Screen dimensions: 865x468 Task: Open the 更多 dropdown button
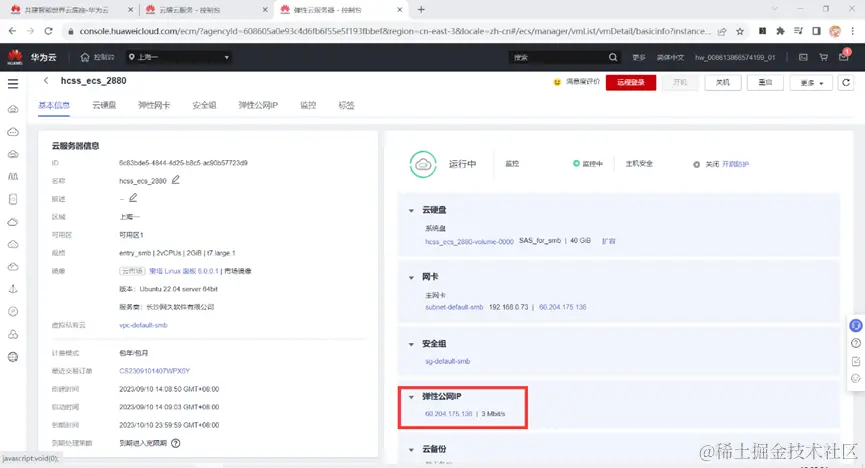pyautogui.click(x=811, y=83)
